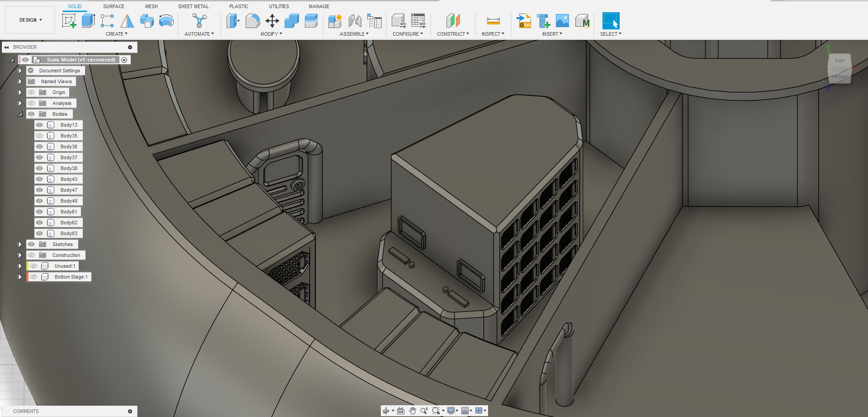Switch to the SHEET METAL tab
The image size is (868, 417).
click(x=194, y=6)
